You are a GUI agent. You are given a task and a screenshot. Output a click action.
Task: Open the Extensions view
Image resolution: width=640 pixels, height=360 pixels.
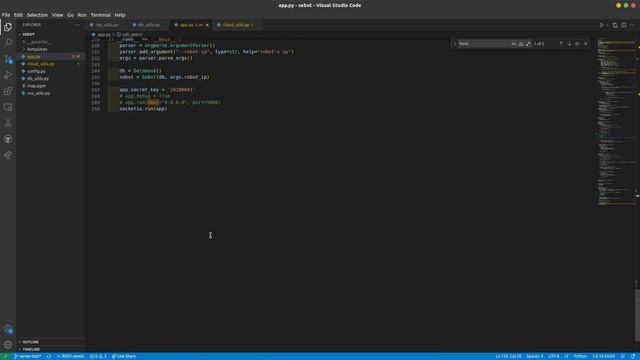point(8,91)
